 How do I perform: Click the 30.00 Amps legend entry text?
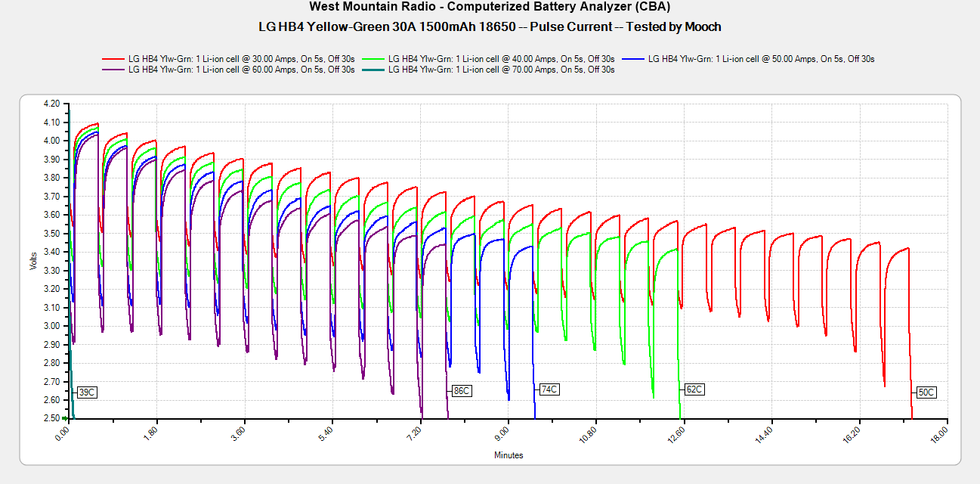pos(242,59)
